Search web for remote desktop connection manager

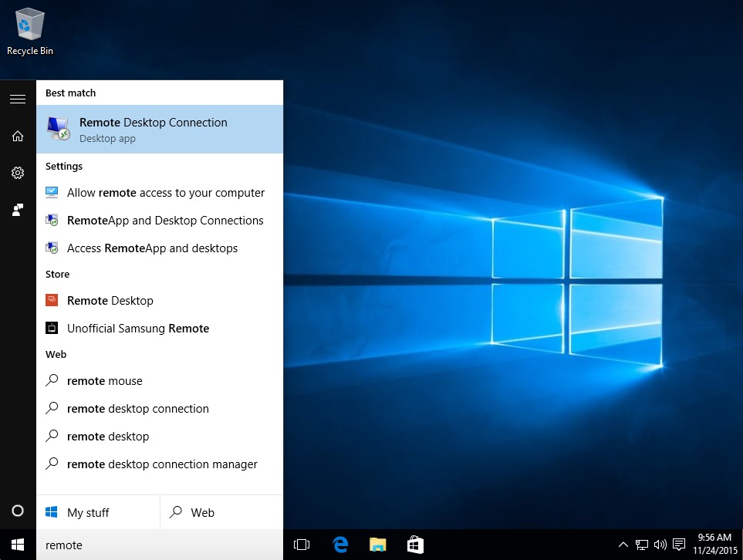(x=160, y=464)
